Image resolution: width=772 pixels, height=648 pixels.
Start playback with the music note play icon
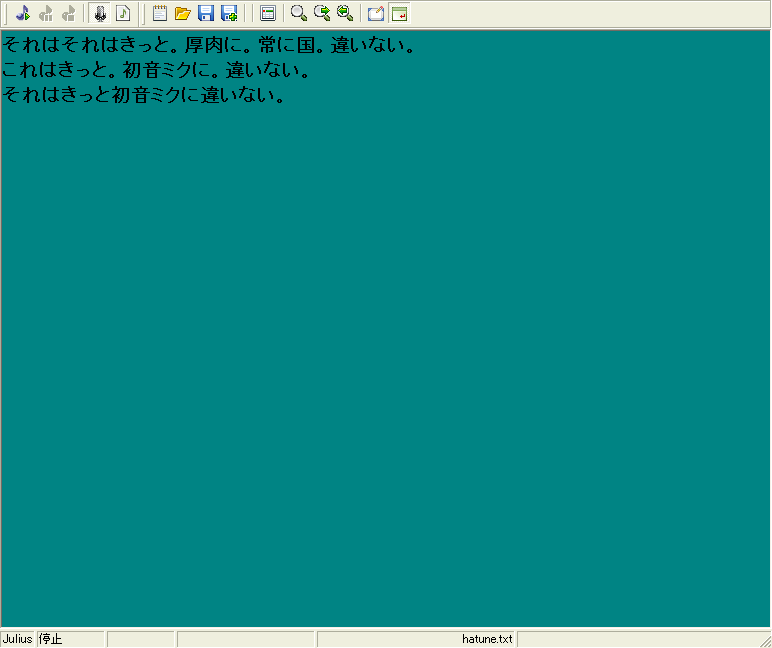pyautogui.click(x=23, y=13)
